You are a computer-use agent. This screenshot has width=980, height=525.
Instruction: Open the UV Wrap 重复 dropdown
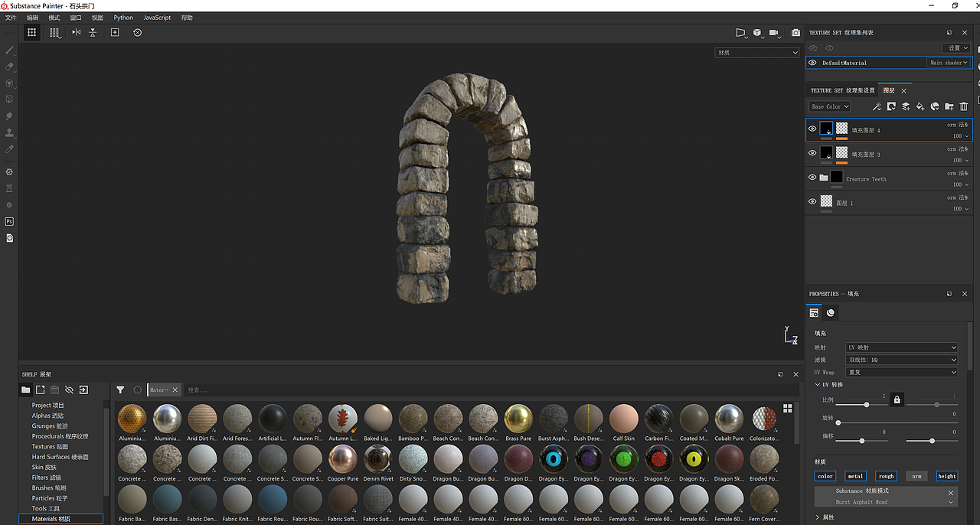901,372
